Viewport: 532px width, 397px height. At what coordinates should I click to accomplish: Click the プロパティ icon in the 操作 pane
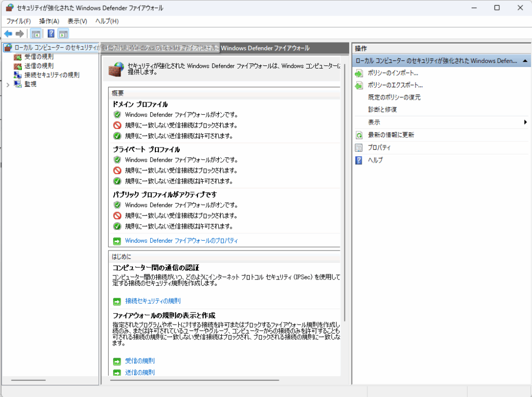pyautogui.click(x=359, y=148)
